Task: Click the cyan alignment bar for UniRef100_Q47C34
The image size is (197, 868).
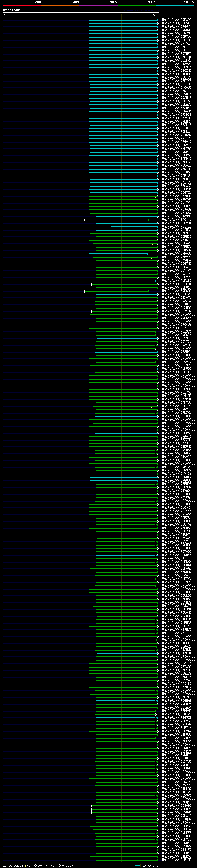Action: pyautogui.click(x=127, y=654)
